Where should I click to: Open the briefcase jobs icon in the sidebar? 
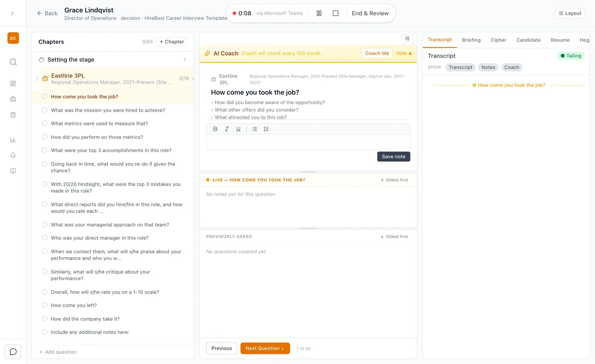pos(13,99)
